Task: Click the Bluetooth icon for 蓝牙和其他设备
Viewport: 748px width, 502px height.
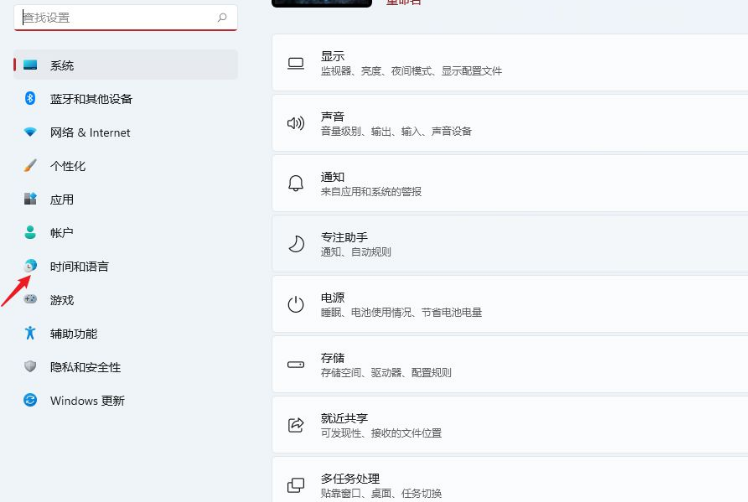Action: pyautogui.click(x=30, y=99)
